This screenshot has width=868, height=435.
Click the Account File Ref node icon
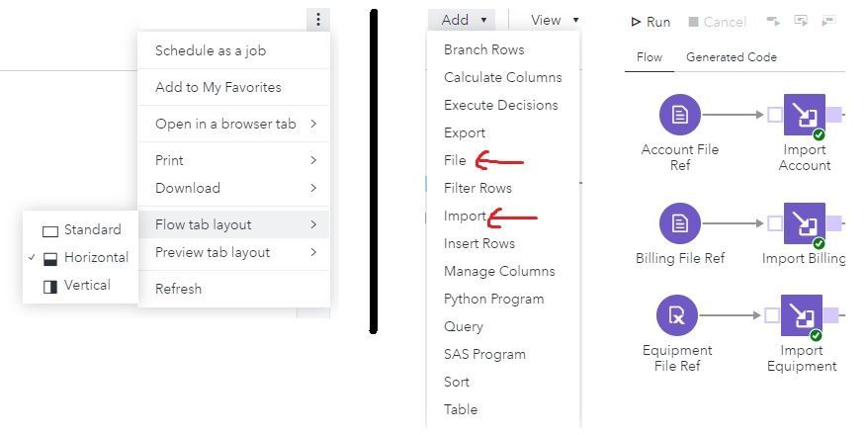679,115
